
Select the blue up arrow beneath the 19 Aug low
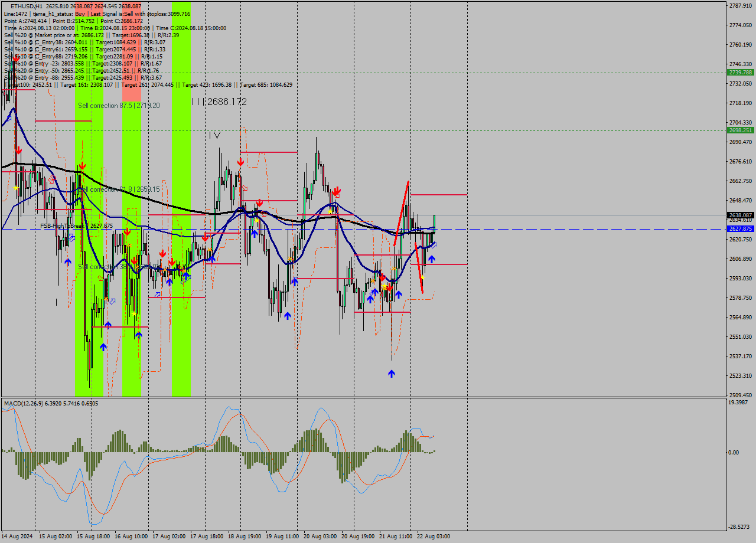pyautogui.click(x=287, y=316)
